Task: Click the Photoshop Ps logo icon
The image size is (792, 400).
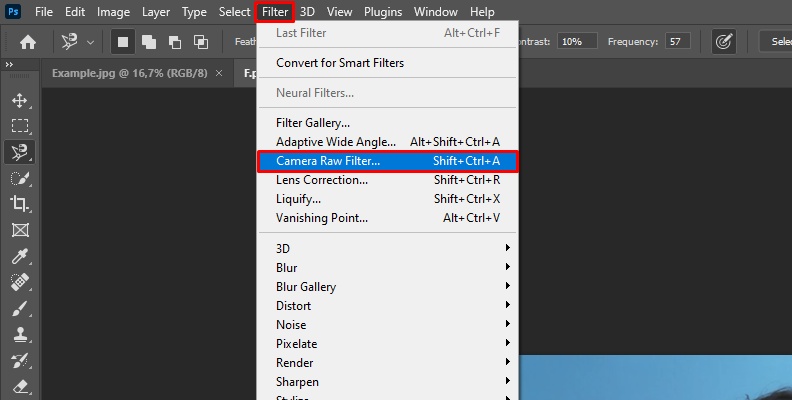Action: tap(13, 11)
